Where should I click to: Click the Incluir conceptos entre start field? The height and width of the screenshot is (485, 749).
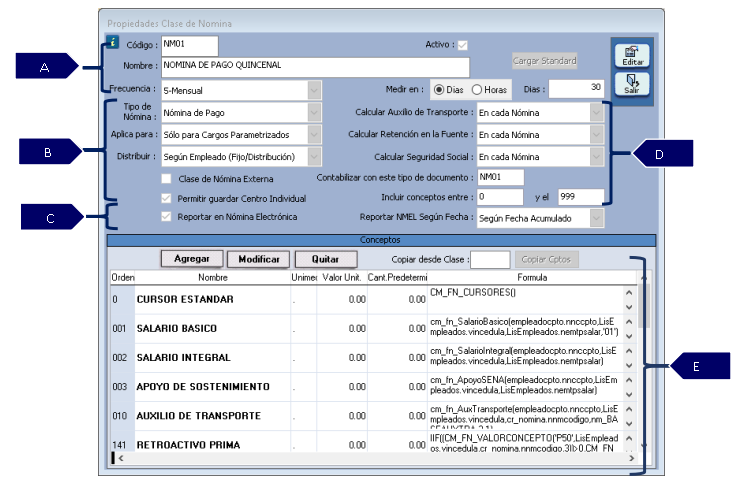(500, 197)
